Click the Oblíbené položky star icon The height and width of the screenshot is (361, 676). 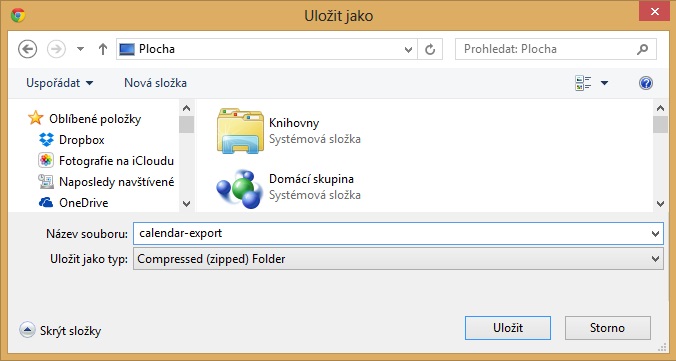click(x=35, y=118)
